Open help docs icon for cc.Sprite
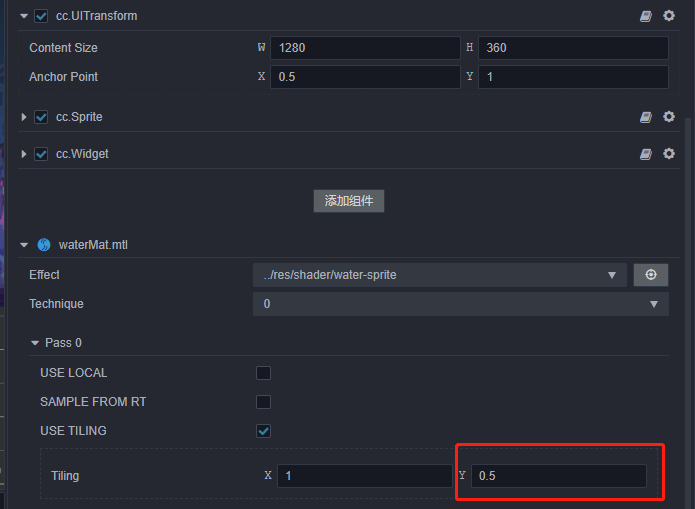 (x=646, y=117)
